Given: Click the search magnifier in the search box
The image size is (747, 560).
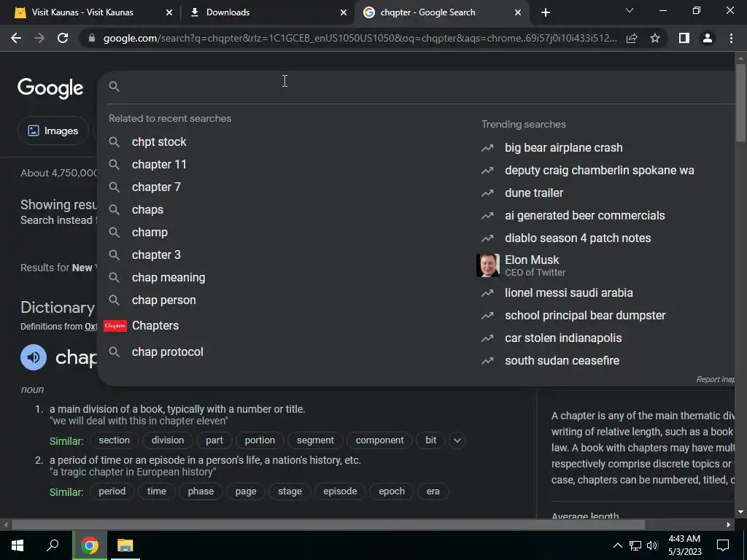Looking at the screenshot, I should (x=114, y=86).
